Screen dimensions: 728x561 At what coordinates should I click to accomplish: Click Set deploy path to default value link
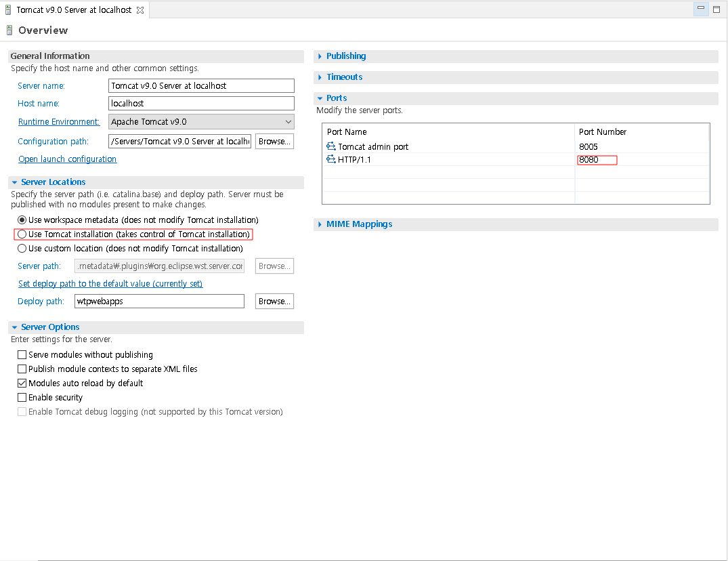point(110,283)
